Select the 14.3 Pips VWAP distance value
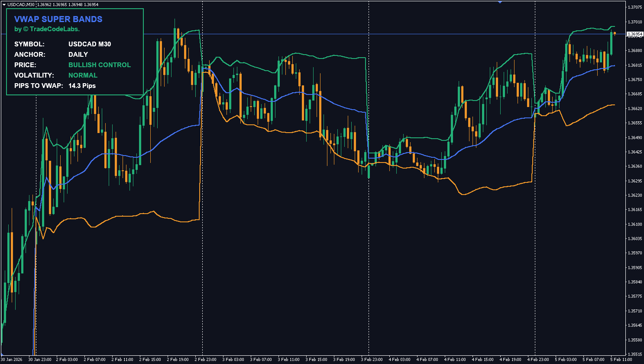This screenshot has height=364, width=644. [x=82, y=85]
